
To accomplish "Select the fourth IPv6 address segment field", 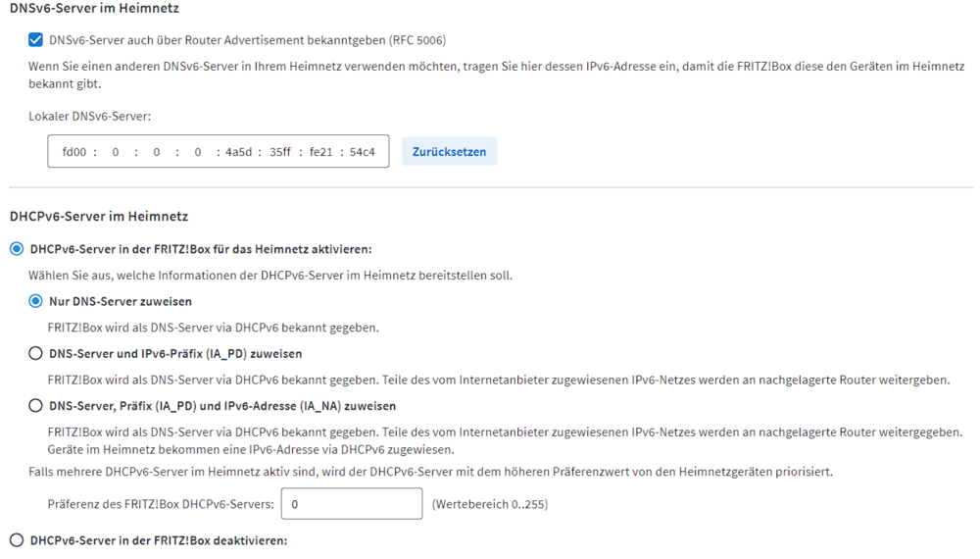I will coord(198,152).
